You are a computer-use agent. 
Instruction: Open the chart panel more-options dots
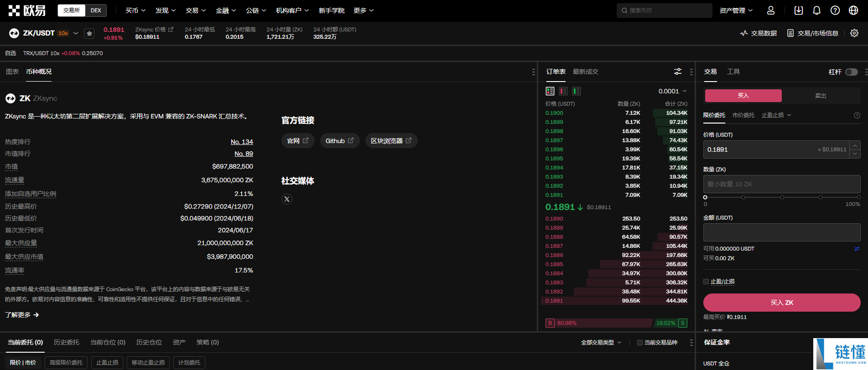[533, 72]
